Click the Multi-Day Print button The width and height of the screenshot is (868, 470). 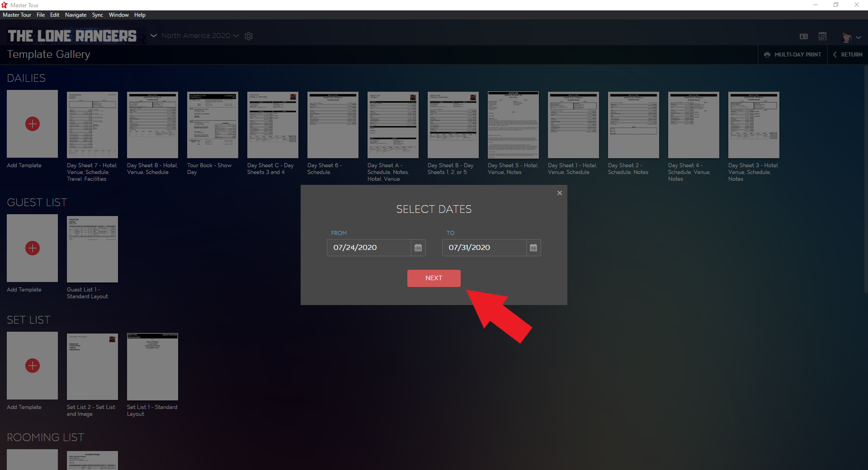click(x=793, y=55)
